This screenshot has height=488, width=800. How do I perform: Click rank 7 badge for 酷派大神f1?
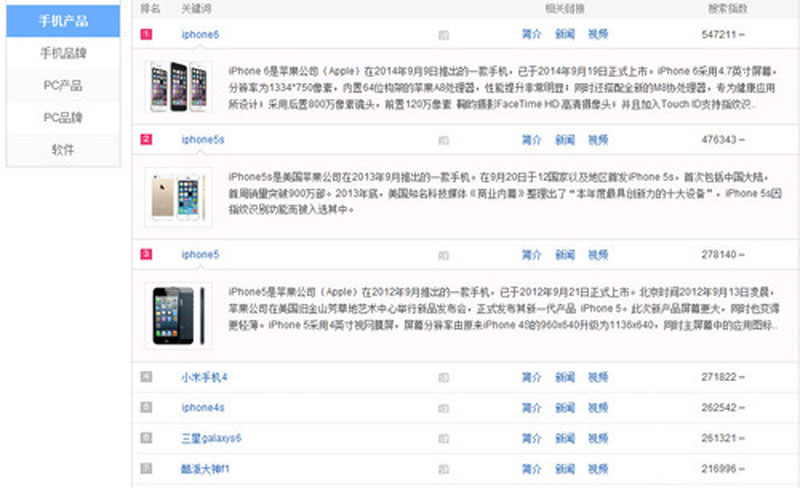[x=146, y=469]
